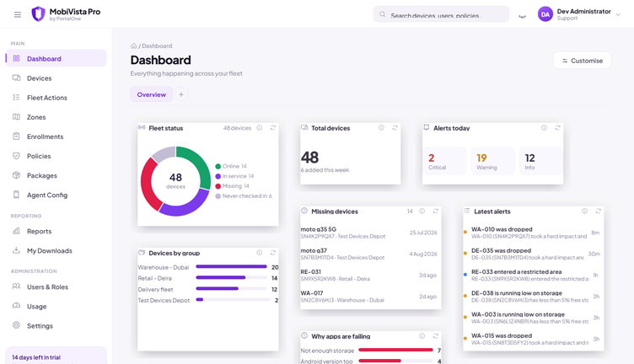Screen dimensions: 634x364
Task: Click the MobiVista Pro shield logo
Action: point(38,13)
